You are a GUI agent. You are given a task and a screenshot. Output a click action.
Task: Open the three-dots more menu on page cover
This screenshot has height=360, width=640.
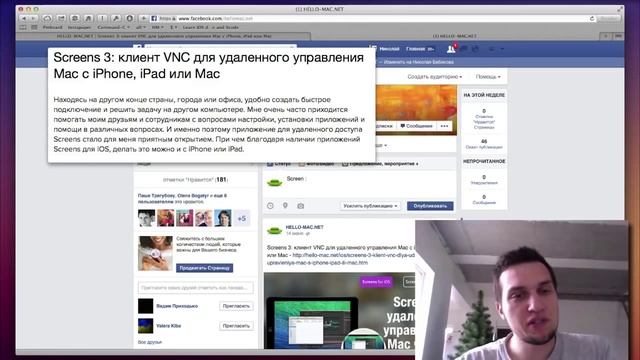tap(444, 126)
